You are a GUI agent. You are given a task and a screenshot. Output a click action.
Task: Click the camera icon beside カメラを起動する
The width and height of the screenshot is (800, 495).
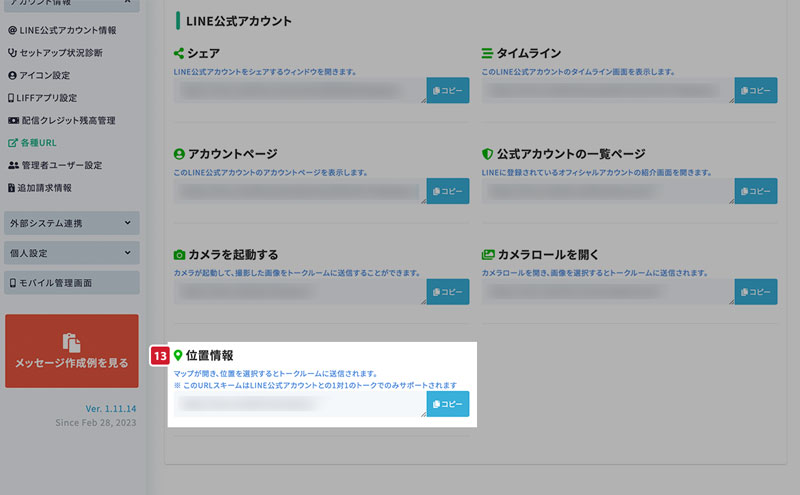coord(179,255)
